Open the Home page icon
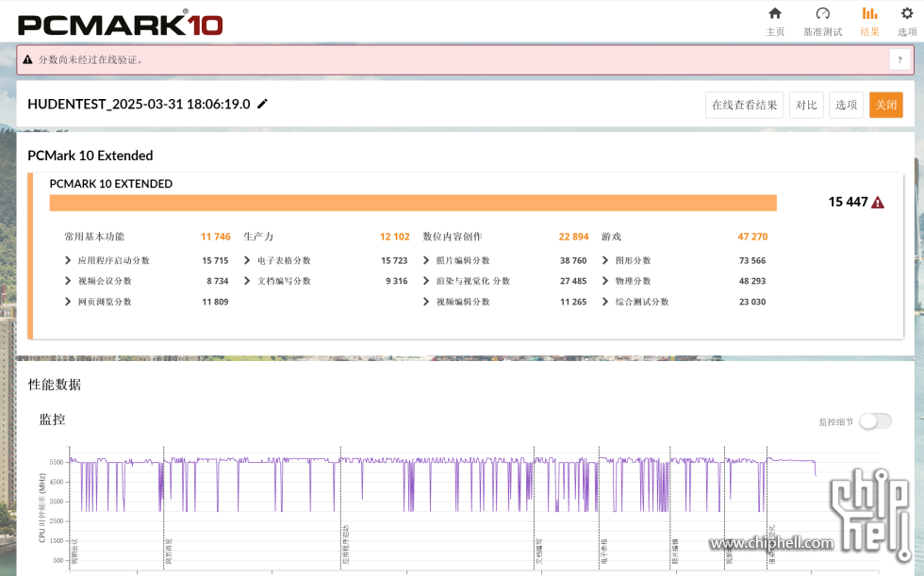Viewport: 924px width, 576px height. 775,13
